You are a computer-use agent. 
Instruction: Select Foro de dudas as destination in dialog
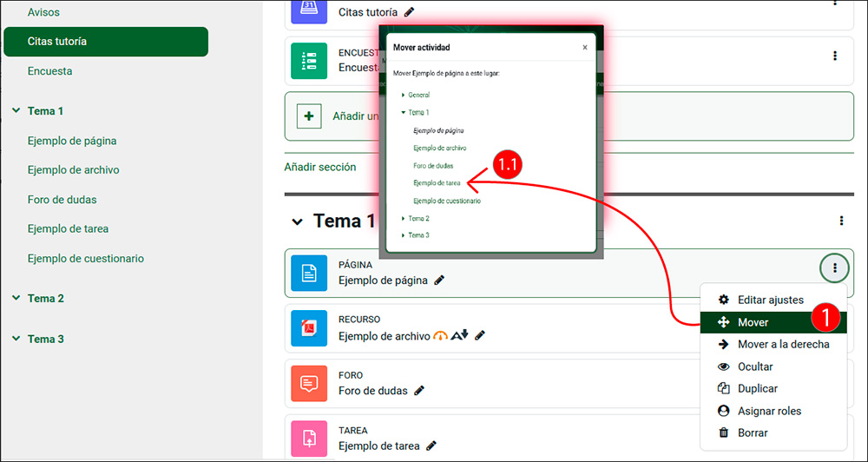(433, 166)
